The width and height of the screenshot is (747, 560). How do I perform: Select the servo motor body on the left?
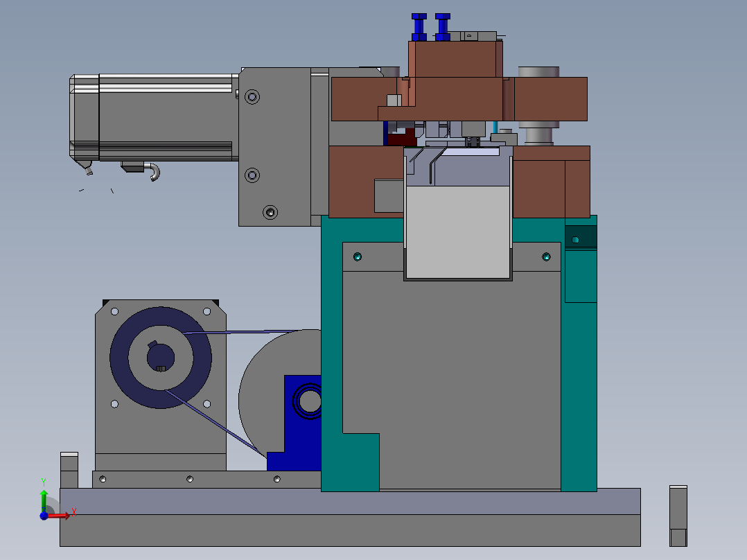pyautogui.click(x=154, y=117)
